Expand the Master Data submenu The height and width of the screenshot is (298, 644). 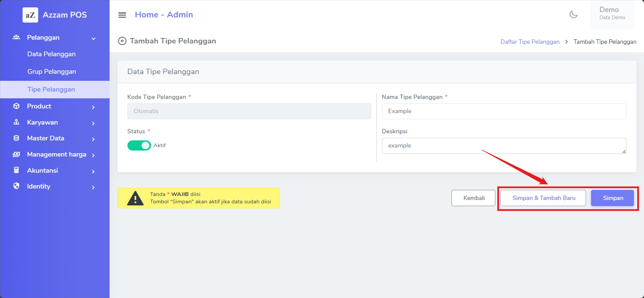pyautogui.click(x=93, y=139)
